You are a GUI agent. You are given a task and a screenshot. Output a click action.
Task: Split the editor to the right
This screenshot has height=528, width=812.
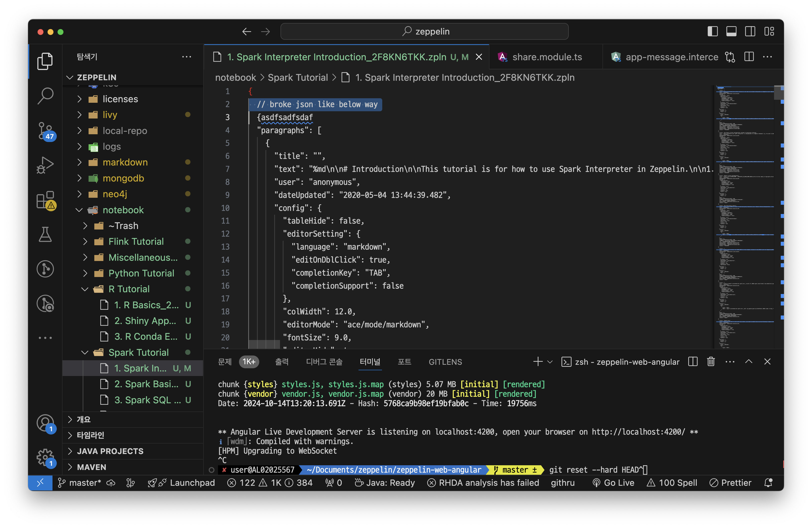(x=749, y=57)
